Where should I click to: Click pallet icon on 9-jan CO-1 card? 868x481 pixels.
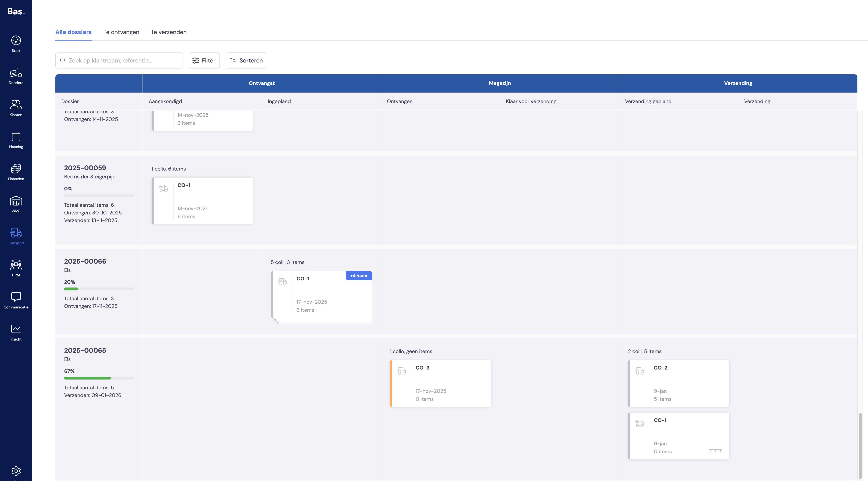pyautogui.click(x=715, y=451)
